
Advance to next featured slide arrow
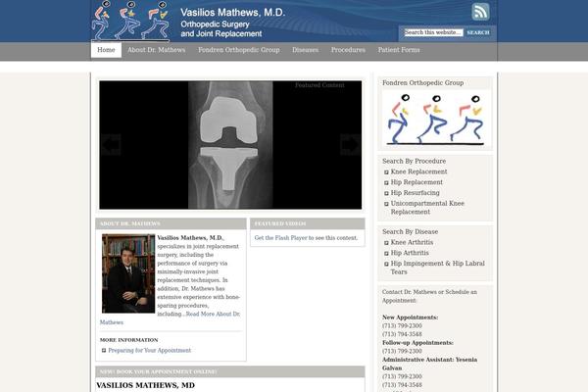350,144
